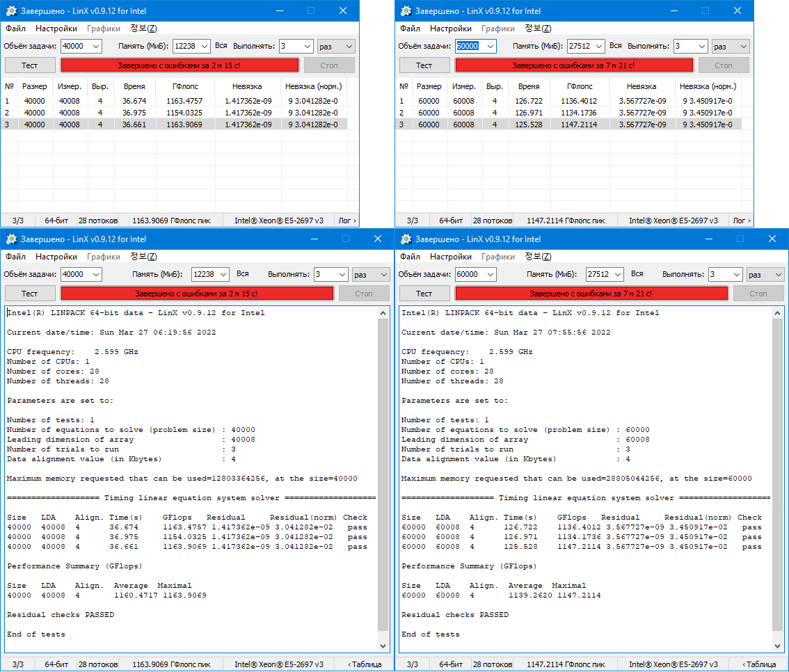Open 정보(Z) menu in top-right window
Viewport: 789px width, 672px height.
(x=538, y=29)
